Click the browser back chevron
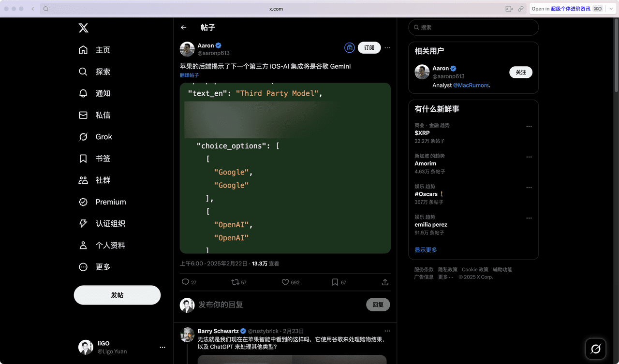The width and height of the screenshot is (619, 364). tap(33, 9)
